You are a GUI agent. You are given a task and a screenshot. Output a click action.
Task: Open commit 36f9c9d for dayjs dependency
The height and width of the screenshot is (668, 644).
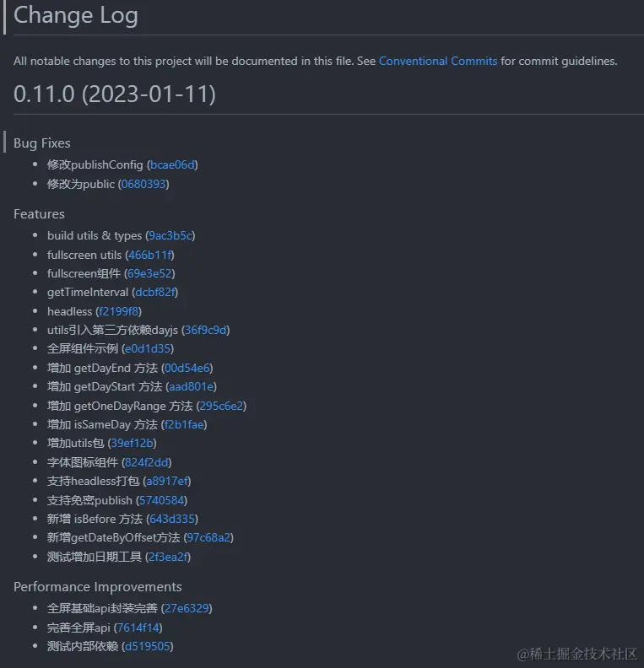coord(205,330)
